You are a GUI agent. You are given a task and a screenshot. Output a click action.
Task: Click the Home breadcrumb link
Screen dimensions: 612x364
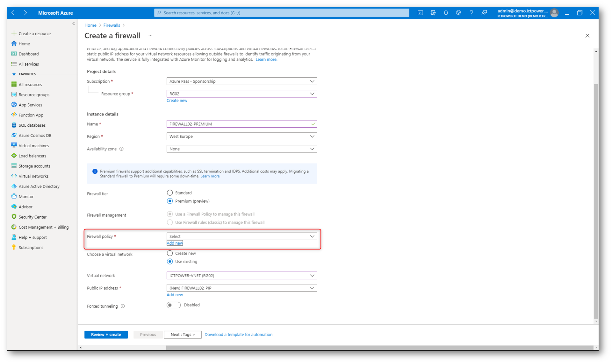point(90,25)
